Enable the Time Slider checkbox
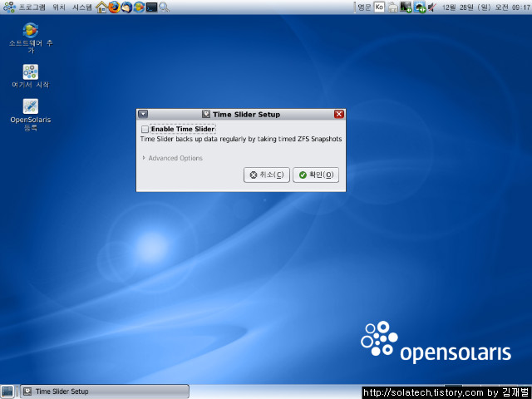Viewport: 532px width, 399px height. pos(145,130)
